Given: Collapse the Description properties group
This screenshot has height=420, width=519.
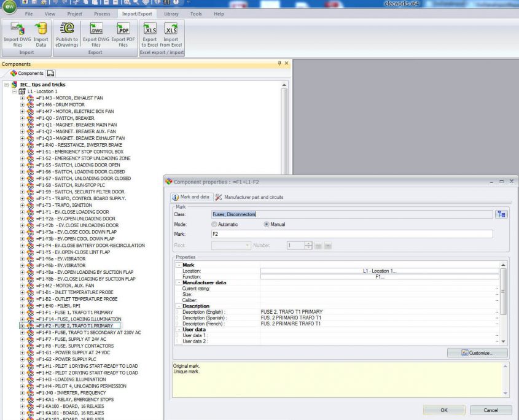Looking at the screenshot, I should click(179, 306).
